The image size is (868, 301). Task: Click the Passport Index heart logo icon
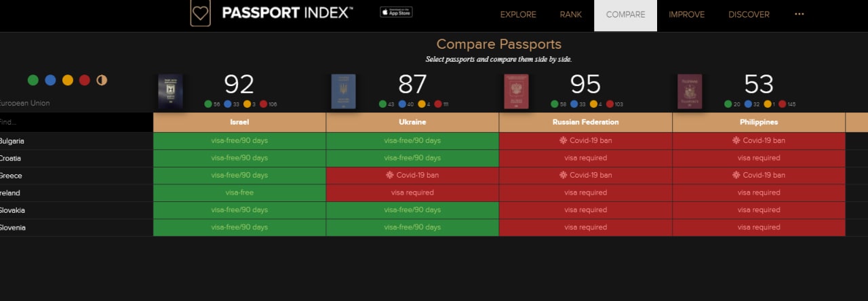(200, 13)
